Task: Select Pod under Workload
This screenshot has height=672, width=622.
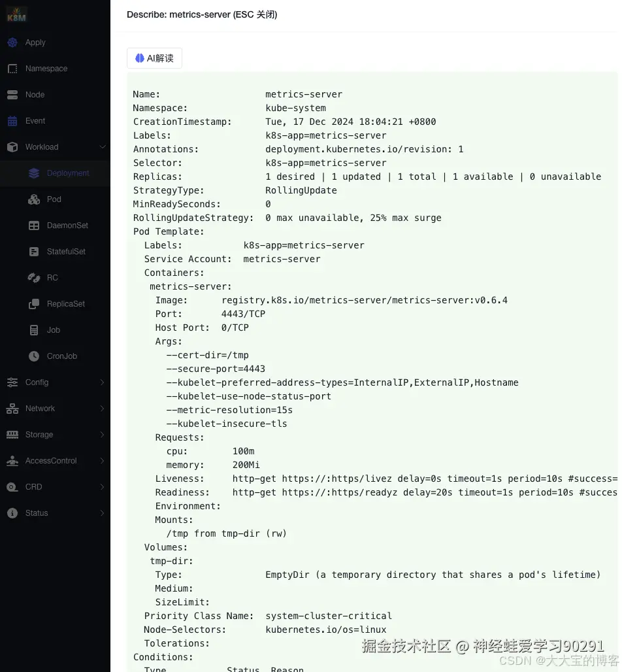Action: pyautogui.click(x=54, y=199)
